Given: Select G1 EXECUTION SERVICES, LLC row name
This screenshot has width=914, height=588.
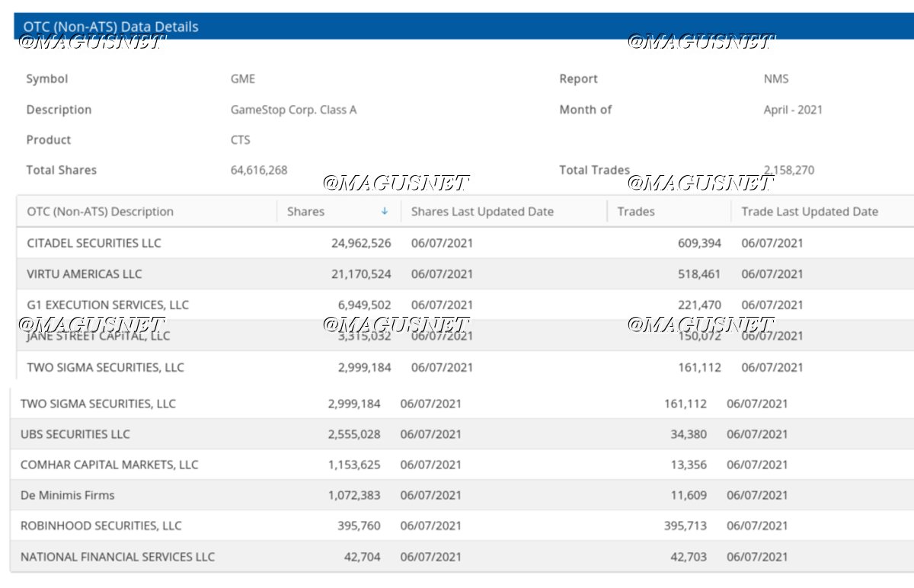Looking at the screenshot, I should point(108,305).
